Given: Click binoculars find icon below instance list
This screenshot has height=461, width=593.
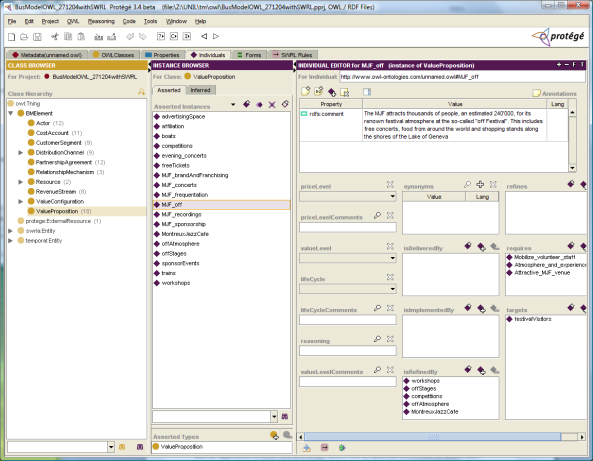Looking at the screenshot, I should click(x=285, y=416).
